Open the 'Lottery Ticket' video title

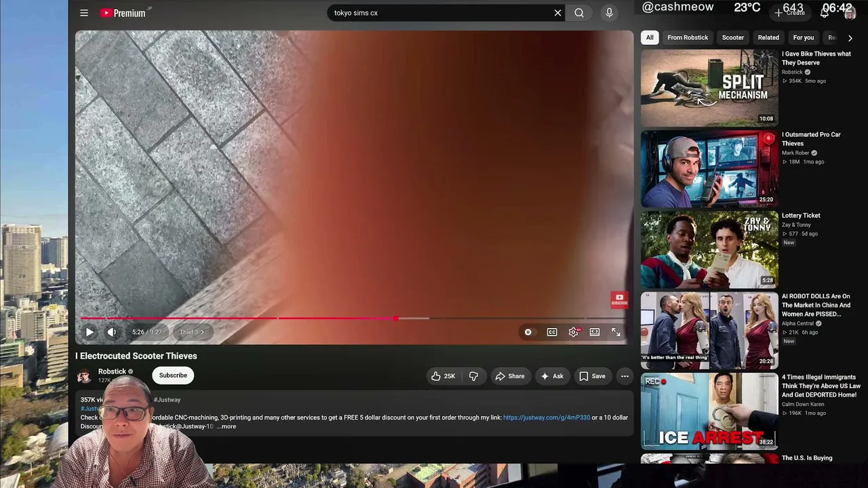[x=801, y=216]
